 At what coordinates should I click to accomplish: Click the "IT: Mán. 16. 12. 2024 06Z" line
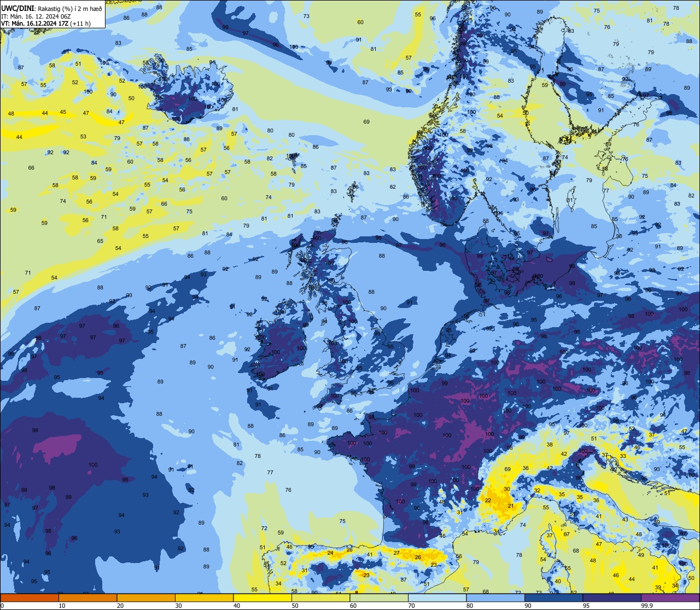tap(35, 16)
